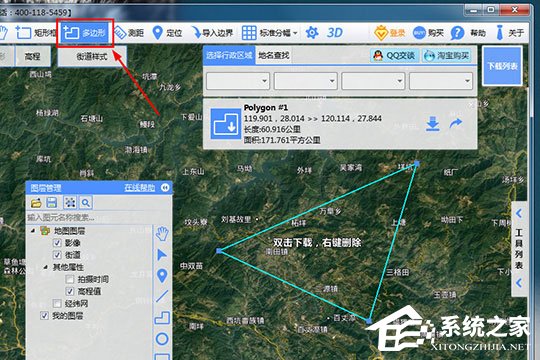Enable the 拍摄时间 checkbox

(x=70, y=279)
